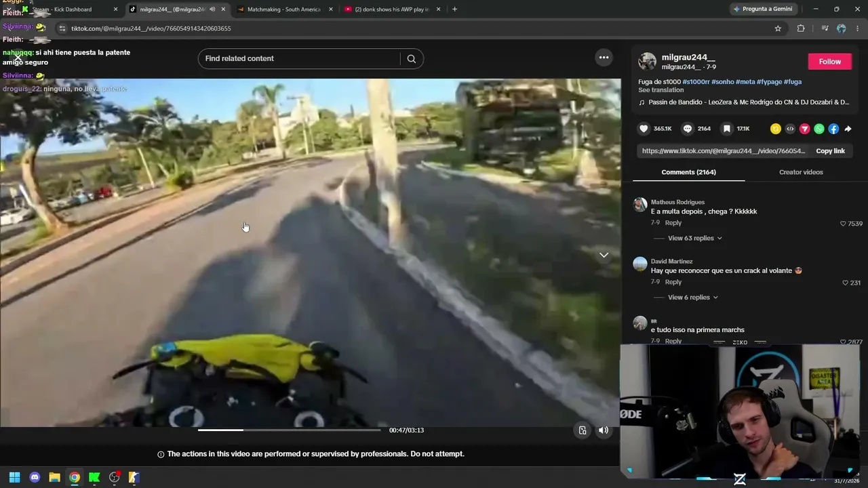Open the #s1000rr hashtag

(x=696, y=82)
